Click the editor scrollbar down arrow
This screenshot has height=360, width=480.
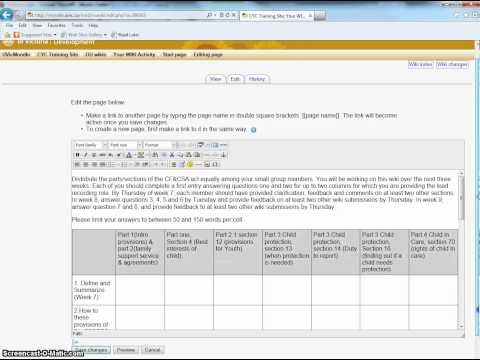point(461,326)
